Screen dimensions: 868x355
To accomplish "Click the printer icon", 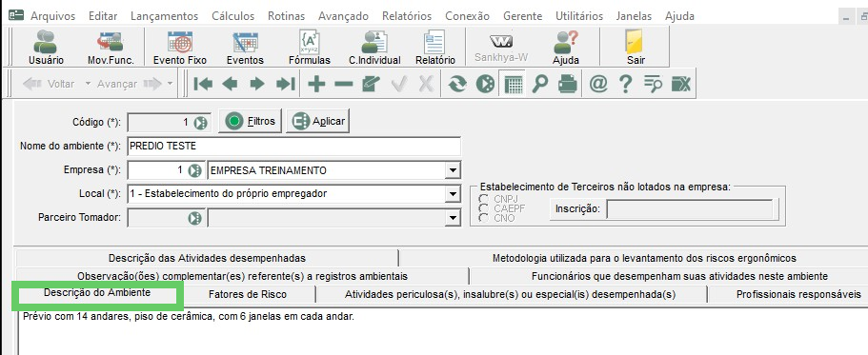I will (568, 84).
